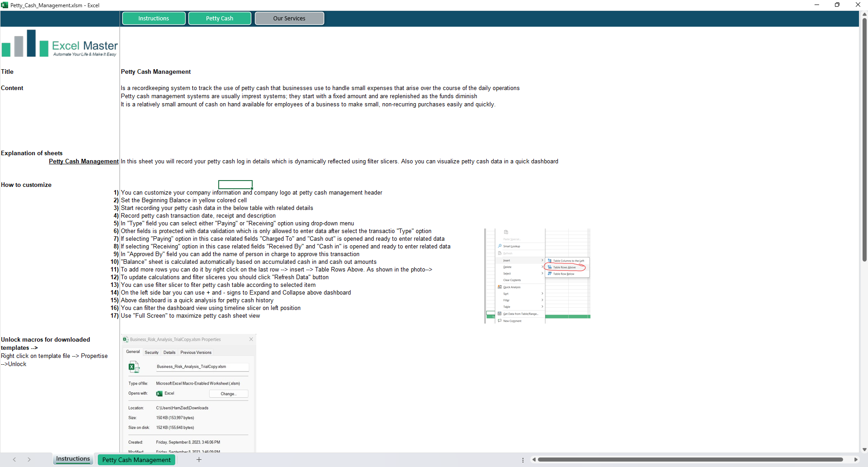Select the file Properties dialog screenshot image

click(188, 393)
